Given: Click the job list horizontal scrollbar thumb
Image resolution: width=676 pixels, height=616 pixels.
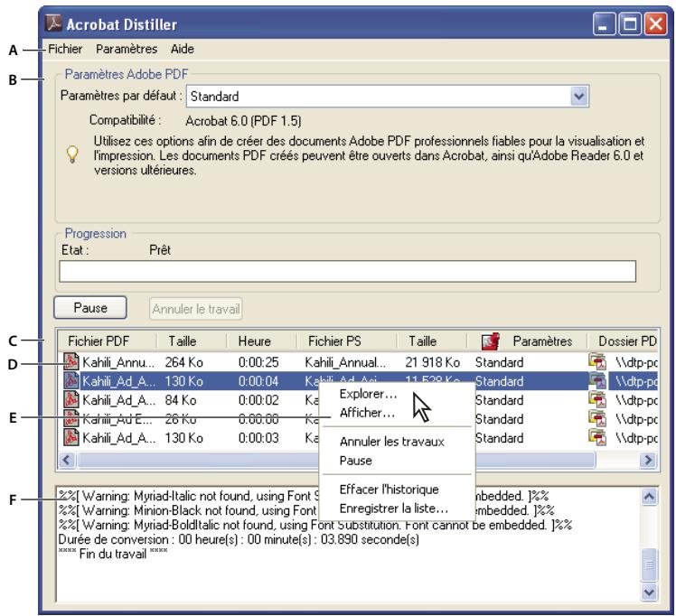Looking at the screenshot, I should (x=335, y=460).
